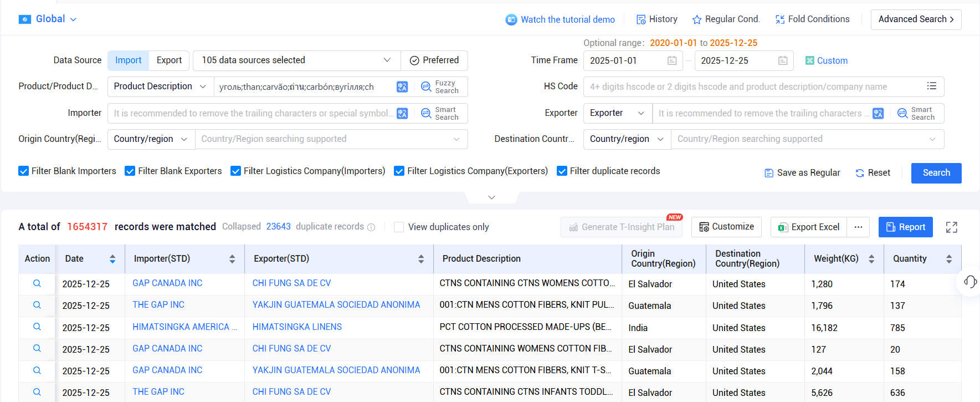Toggle the Filter duplicate records checkbox
980x402 pixels.
pos(562,171)
